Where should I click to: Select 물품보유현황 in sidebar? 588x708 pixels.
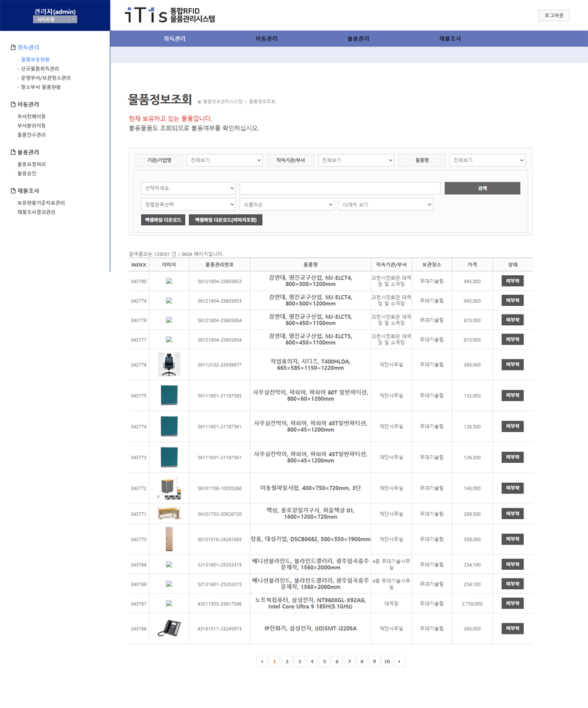point(35,60)
